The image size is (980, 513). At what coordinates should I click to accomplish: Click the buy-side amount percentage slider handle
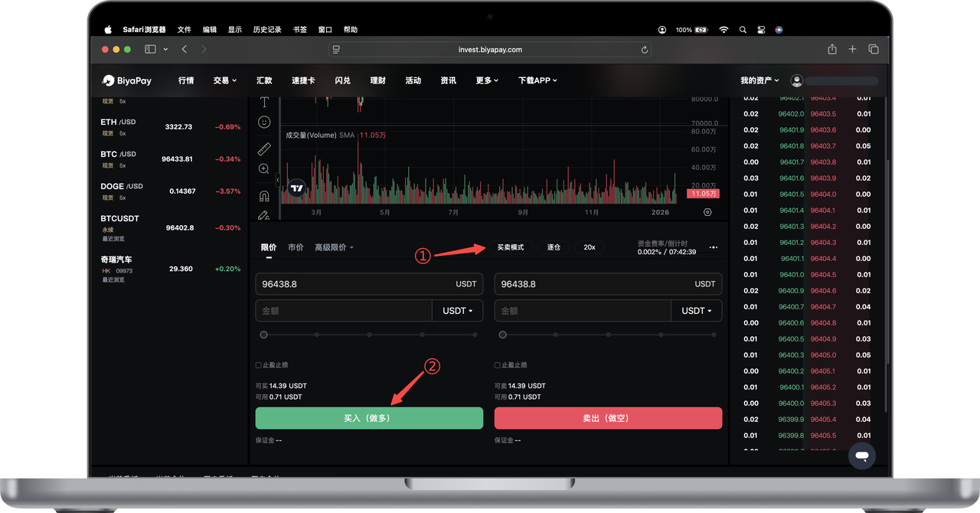tap(264, 335)
